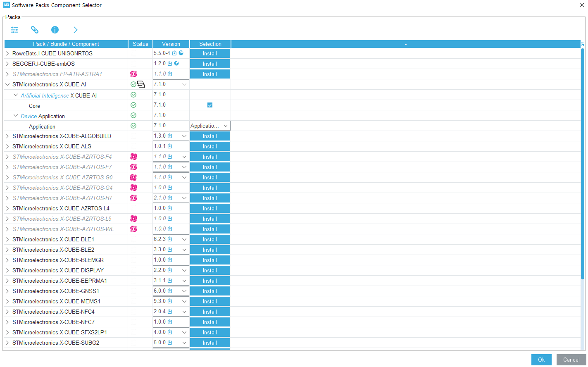The height and width of the screenshot is (367, 588).
Task: Click the Status column header
Action: [x=140, y=44]
